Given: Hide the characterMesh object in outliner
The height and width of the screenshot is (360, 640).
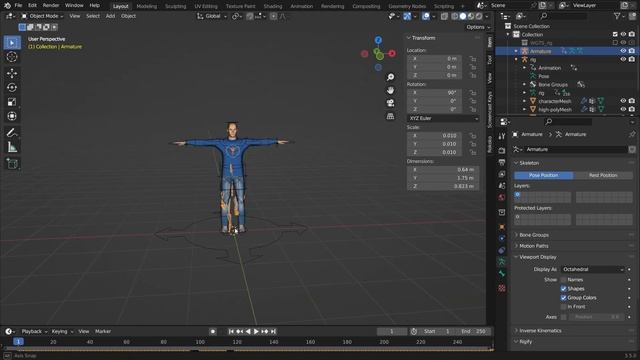Looking at the screenshot, I should (x=623, y=101).
